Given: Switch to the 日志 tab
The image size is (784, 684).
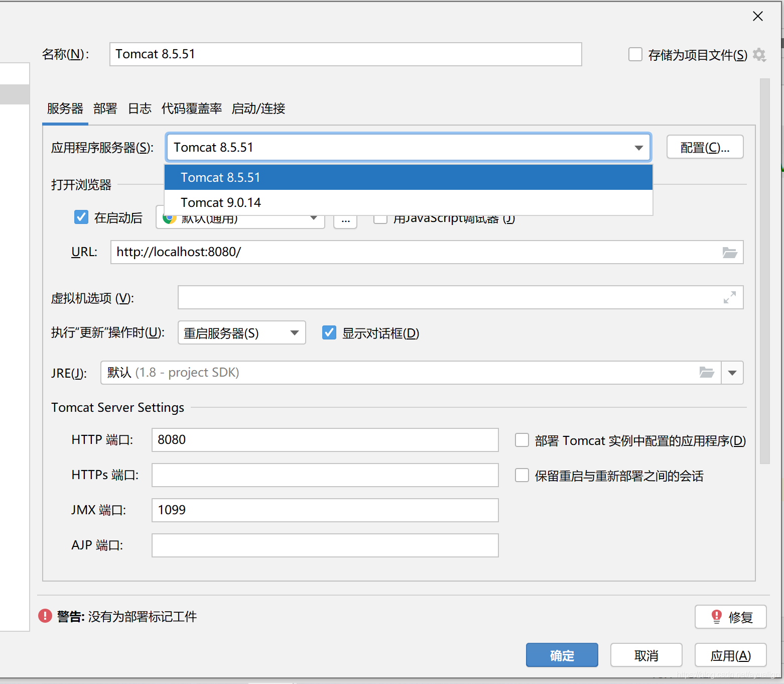Looking at the screenshot, I should [140, 108].
